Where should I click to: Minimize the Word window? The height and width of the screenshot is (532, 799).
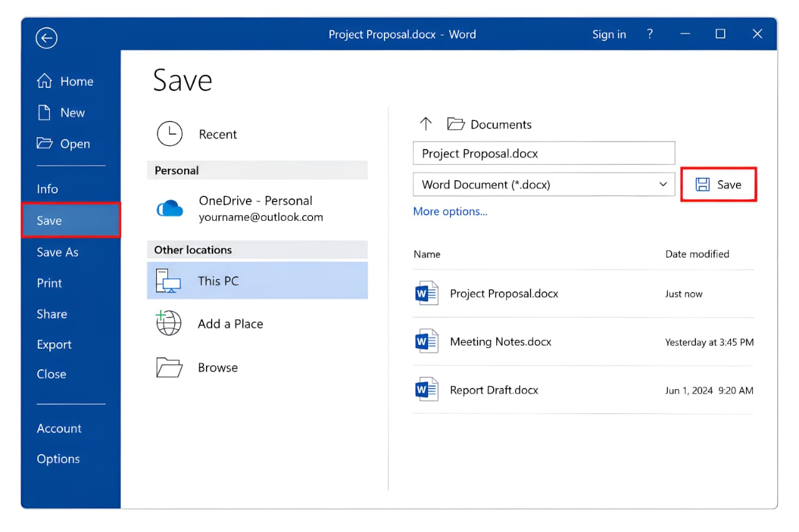(685, 34)
